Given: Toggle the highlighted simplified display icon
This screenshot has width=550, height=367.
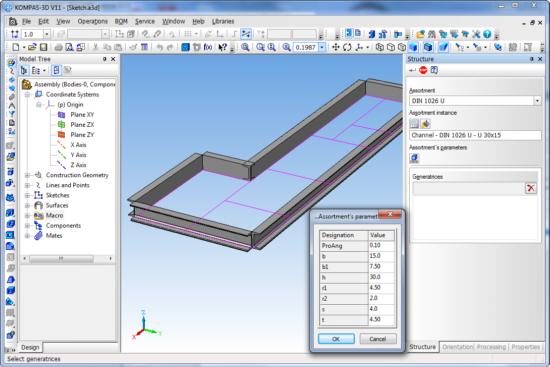Looking at the screenshot, I should 443,47.
